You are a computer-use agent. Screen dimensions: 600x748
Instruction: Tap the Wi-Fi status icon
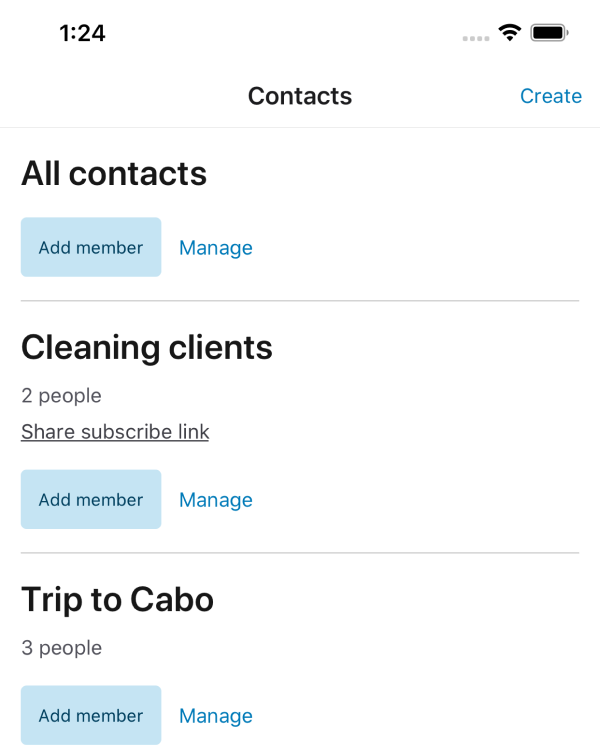pyautogui.click(x=510, y=33)
